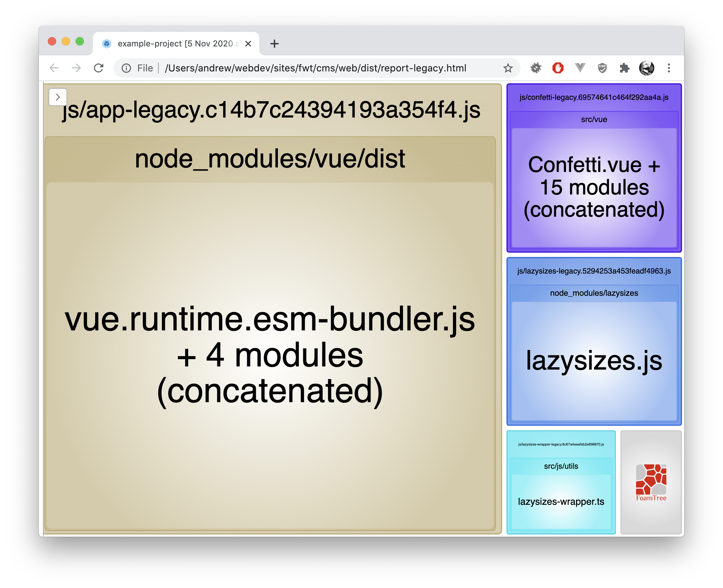Close the example-project tab
Screen dimensions: 723x588
coord(248,44)
